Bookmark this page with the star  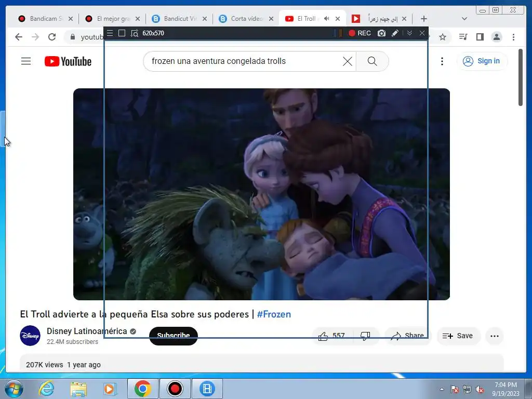[x=443, y=37]
